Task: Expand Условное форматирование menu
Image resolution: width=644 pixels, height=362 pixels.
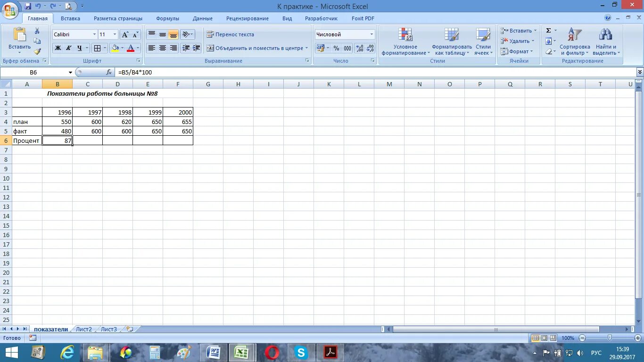Action: click(x=405, y=41)
